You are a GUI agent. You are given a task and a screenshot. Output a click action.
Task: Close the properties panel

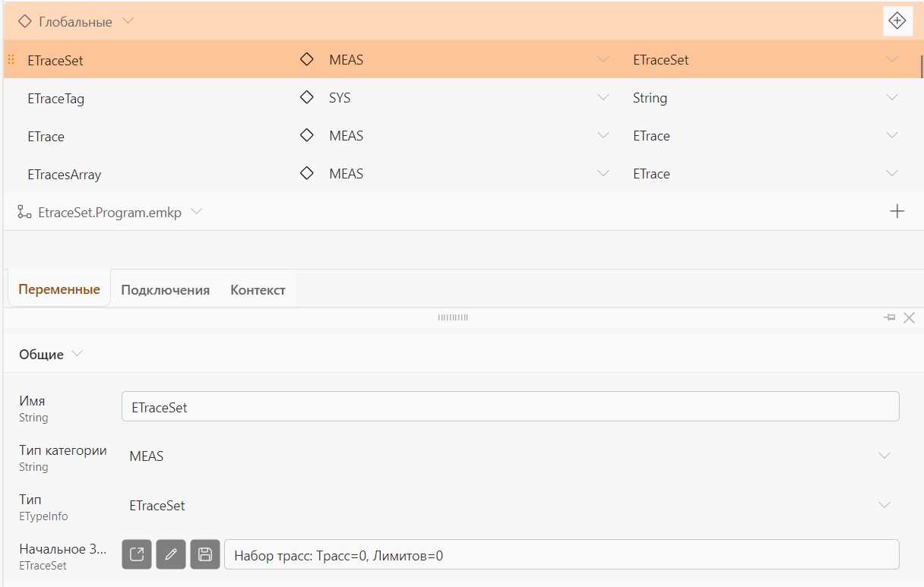tap(909, 317)
